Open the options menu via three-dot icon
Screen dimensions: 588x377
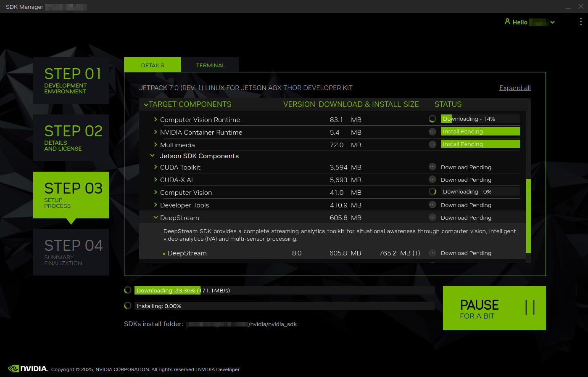click(x=581, y=22)
